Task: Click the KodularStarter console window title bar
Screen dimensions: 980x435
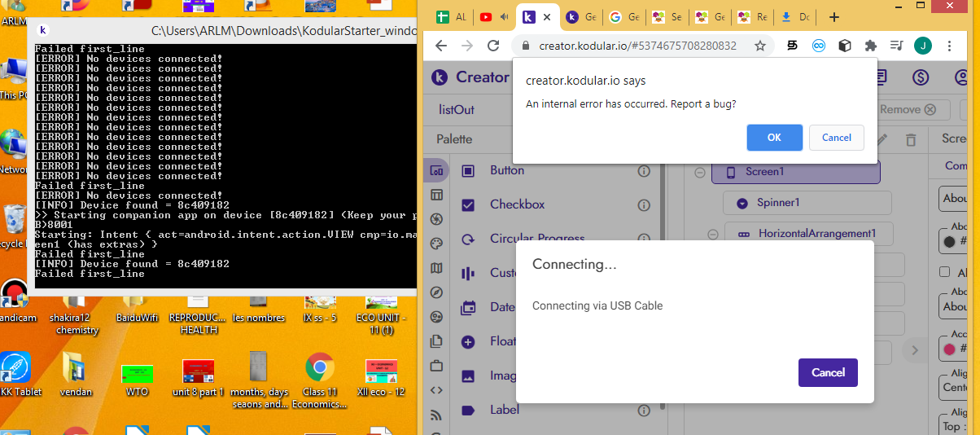Action: pyautogui.click(x=222, y=30)
